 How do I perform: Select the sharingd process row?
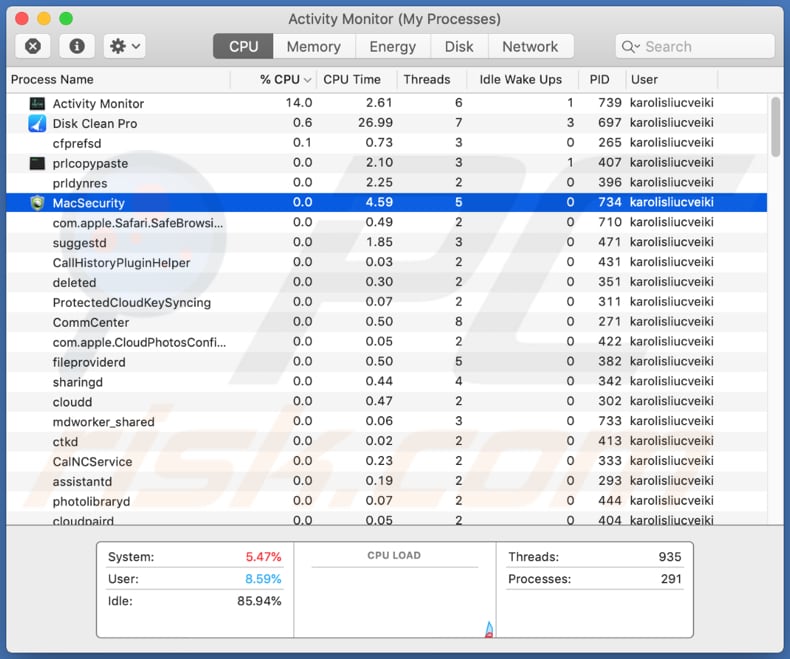[x=387, y=382]
